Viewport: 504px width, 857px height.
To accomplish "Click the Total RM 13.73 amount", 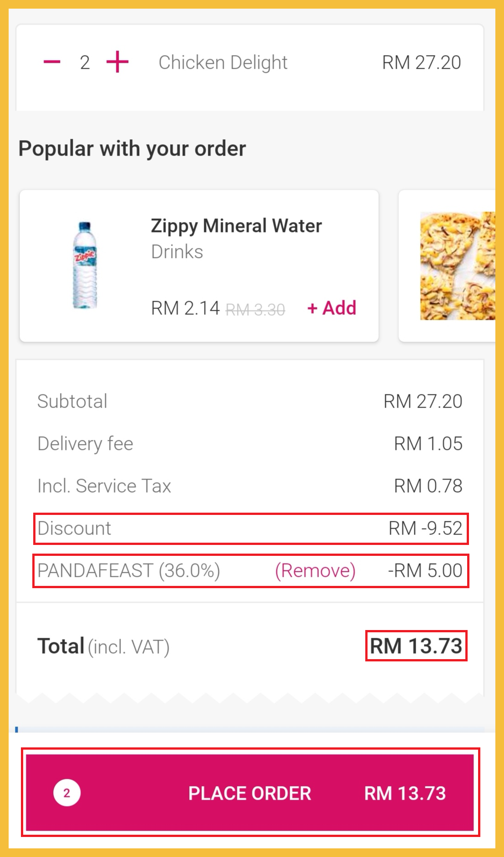I will pyautogui.click(x=416, y=646).
